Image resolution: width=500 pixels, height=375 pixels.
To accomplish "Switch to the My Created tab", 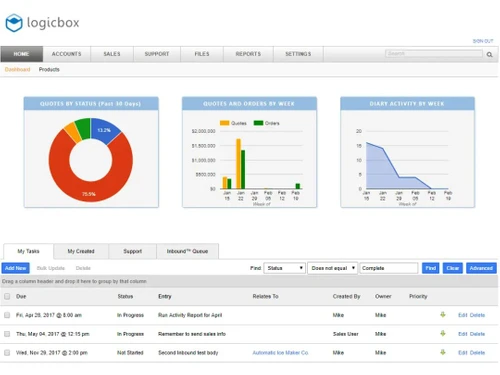I will [81, 251].
